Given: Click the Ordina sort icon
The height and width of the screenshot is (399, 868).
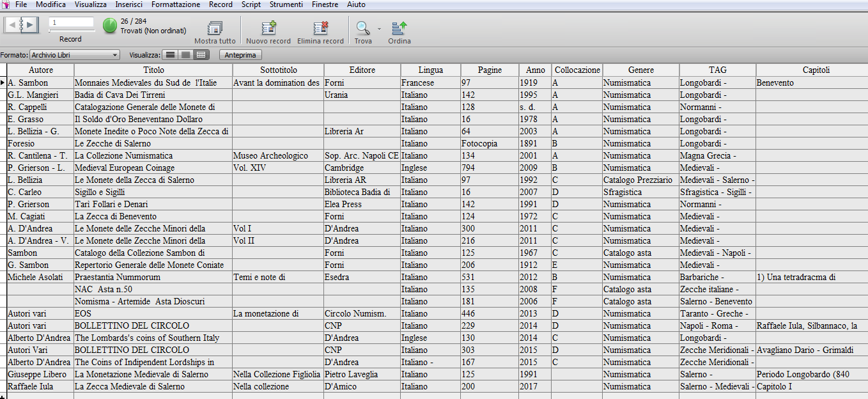Looking at the screenshot, I should click(x=399, y=27).
